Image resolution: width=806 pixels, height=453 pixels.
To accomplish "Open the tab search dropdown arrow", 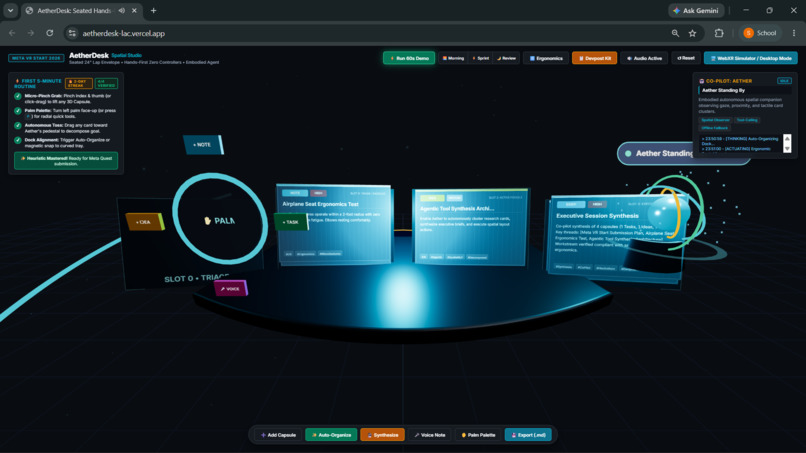I will 10,10.
